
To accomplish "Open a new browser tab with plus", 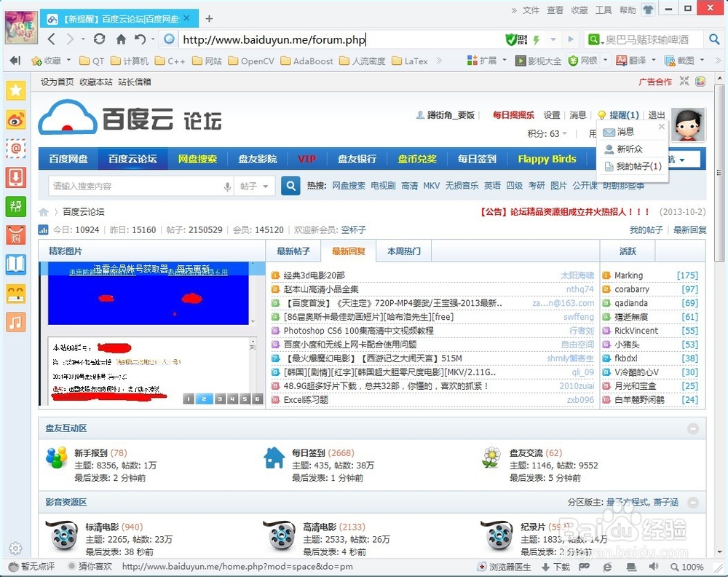I will 209,19.
